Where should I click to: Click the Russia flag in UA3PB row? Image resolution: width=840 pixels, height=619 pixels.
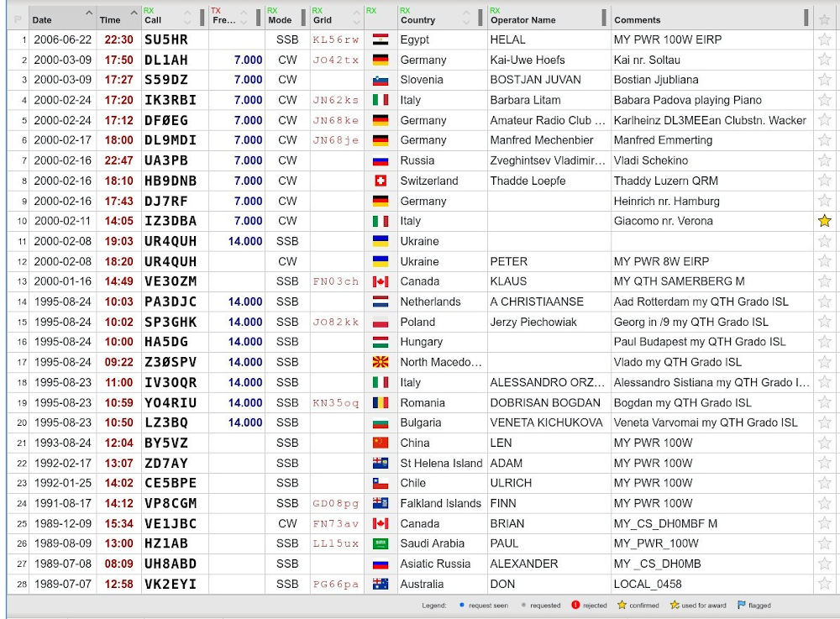pyautogui.click(x=381, y=160)
